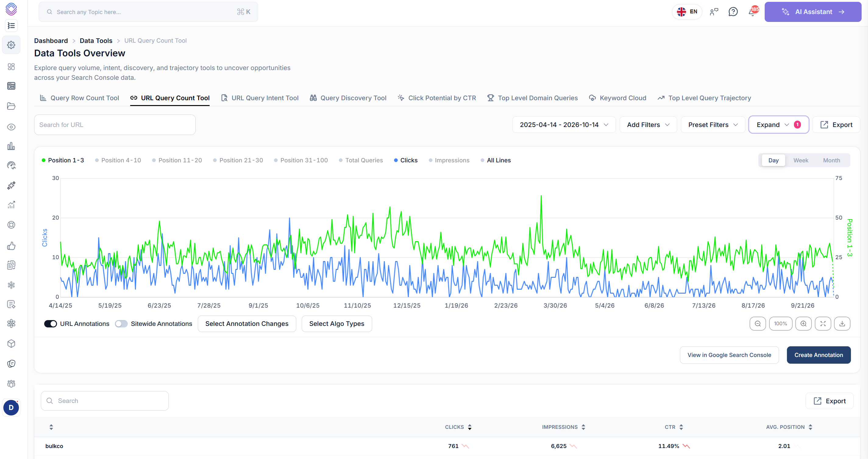Click the Create Annotation button
Viewport: 868px width, 459px height.
[x=818, y=355]
